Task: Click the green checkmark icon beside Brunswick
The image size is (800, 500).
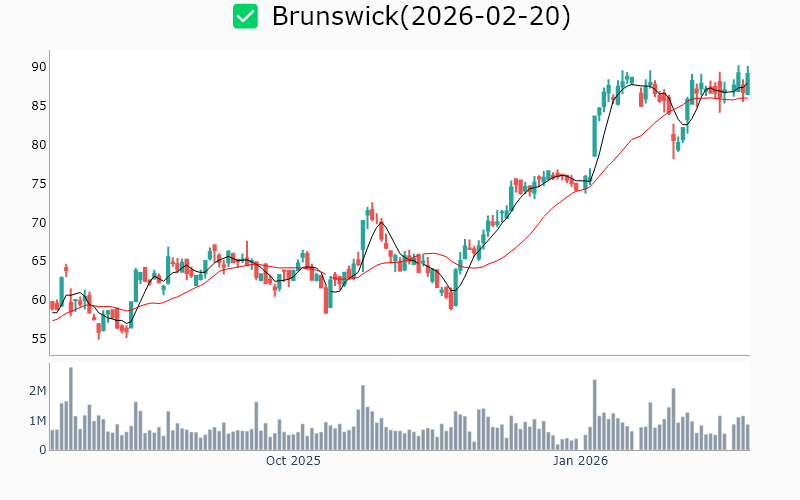Action: coord(245,17)
